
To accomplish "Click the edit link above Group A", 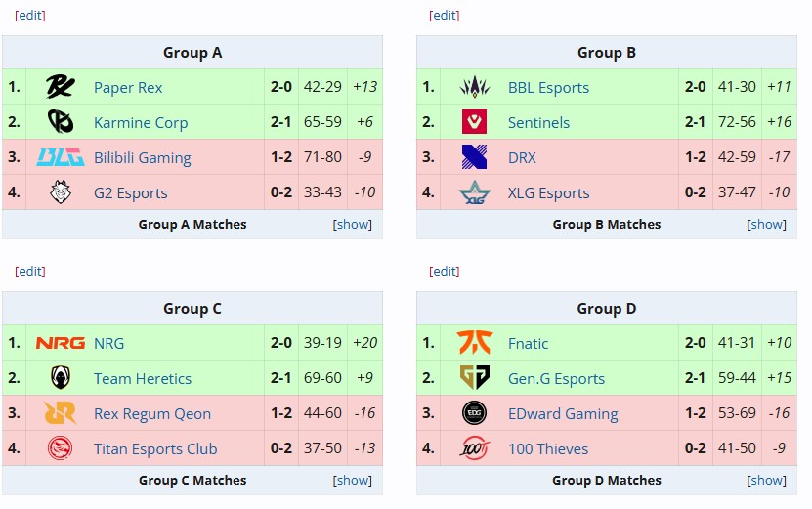I will 30,15.
